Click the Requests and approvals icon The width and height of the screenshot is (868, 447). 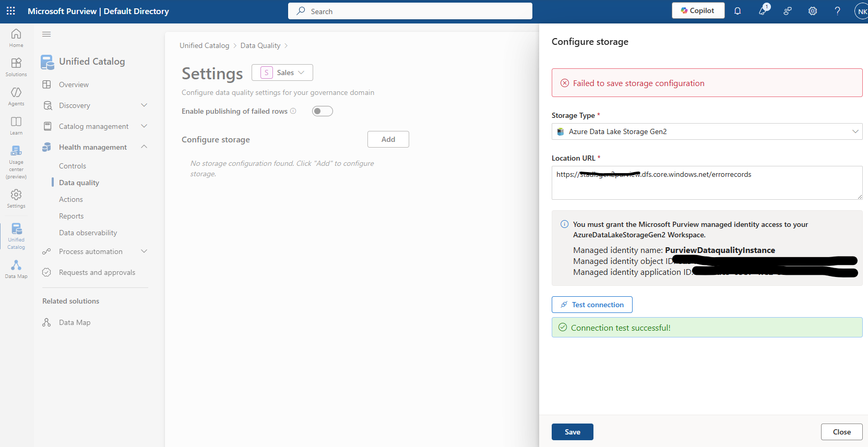click(x=46, y=272)
